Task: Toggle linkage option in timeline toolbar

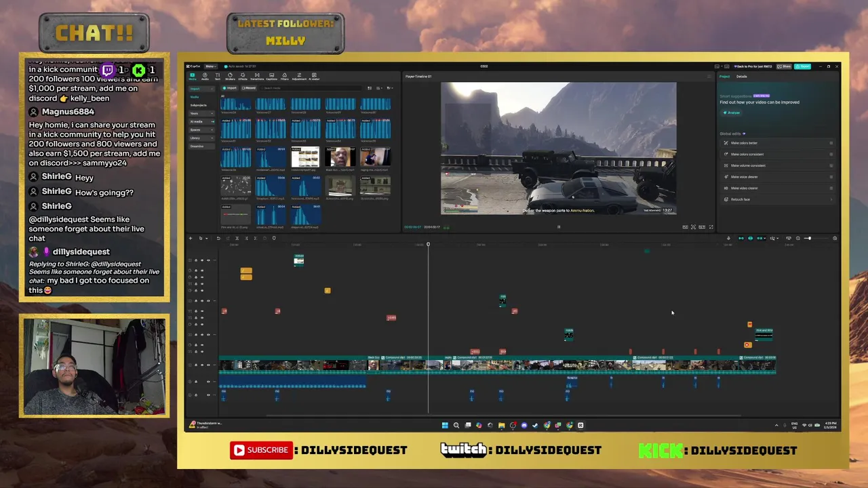Action: (x=760, y=238)
